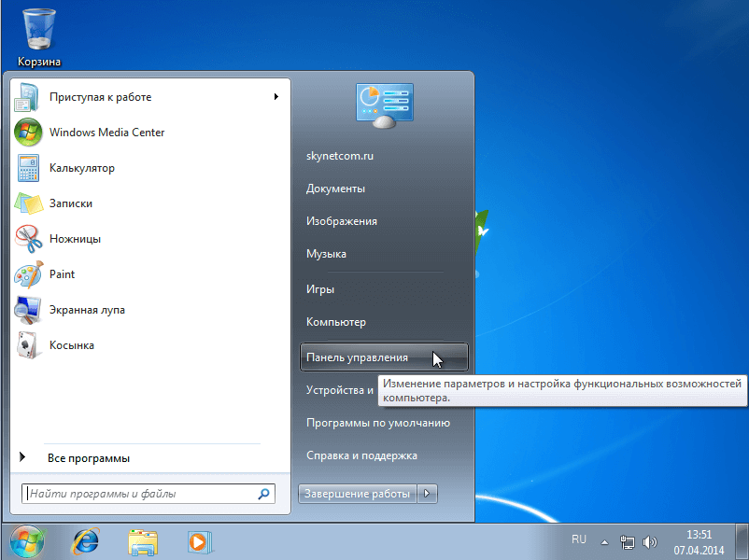The width and height of the screenshot is (749, 560).
Task: Launch the Косынка solitaire game
Action: point(71,345)
